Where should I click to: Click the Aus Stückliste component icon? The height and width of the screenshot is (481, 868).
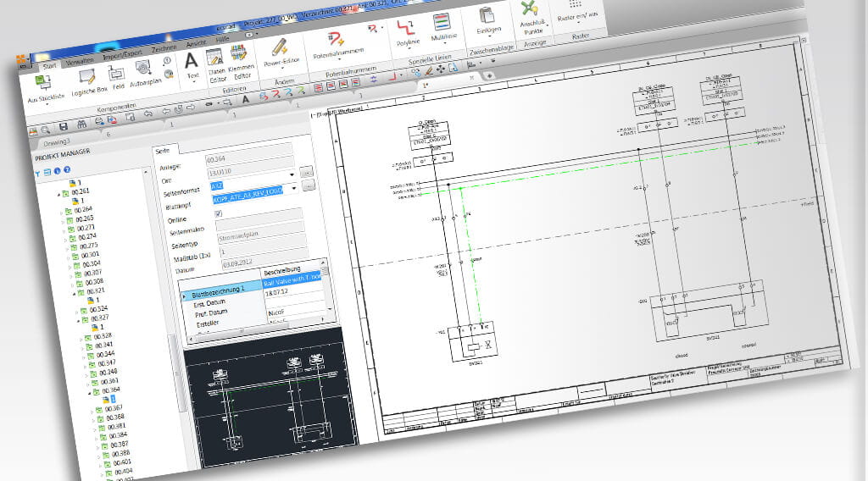coord(43,84)
